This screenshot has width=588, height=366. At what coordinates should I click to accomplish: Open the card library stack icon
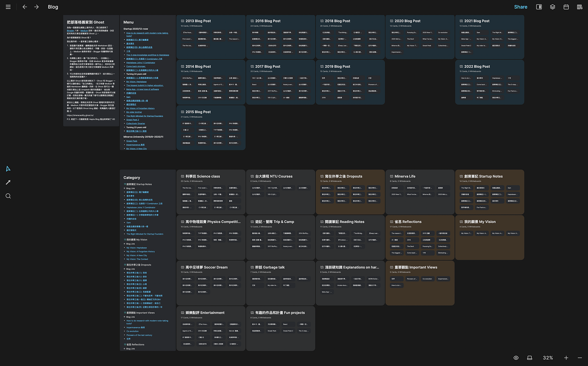pyautogui.click(x=552, y=7)
